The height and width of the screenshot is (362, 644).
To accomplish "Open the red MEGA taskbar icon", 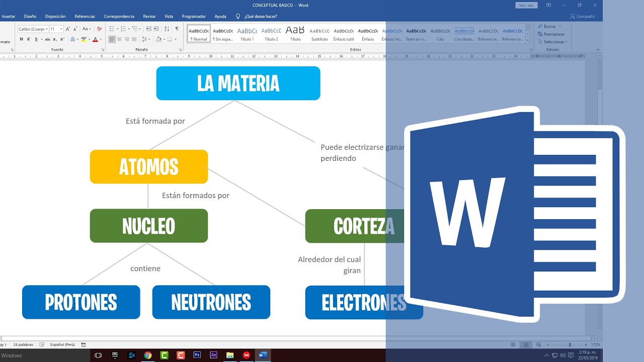I will [247, 355].
